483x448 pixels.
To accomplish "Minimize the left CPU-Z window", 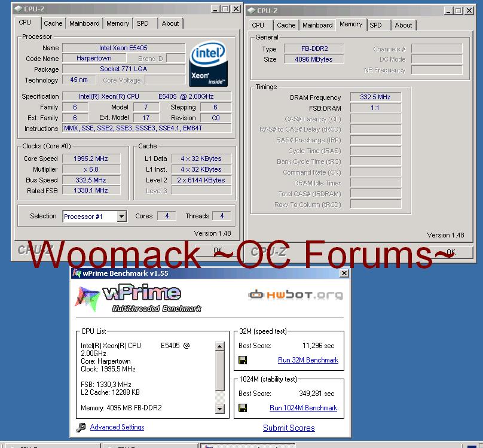I will [x=215, y=9].
